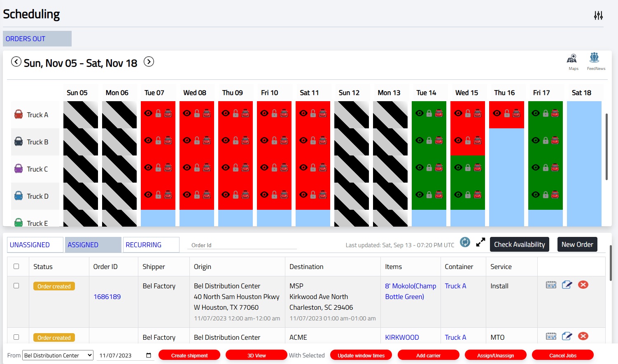
Task: Open the Maps view icon
Action: [x=572, y=59]
